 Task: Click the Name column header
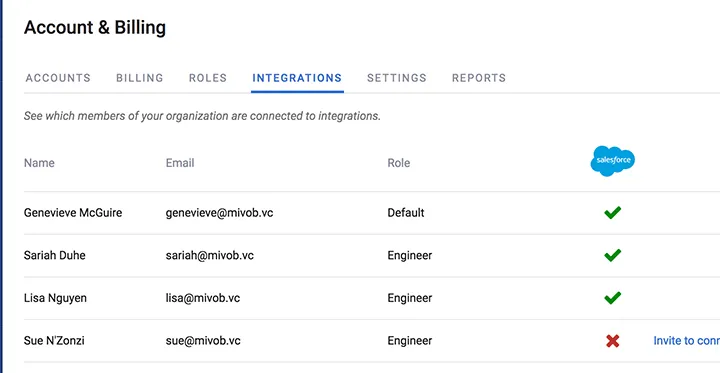pos(39,163)
